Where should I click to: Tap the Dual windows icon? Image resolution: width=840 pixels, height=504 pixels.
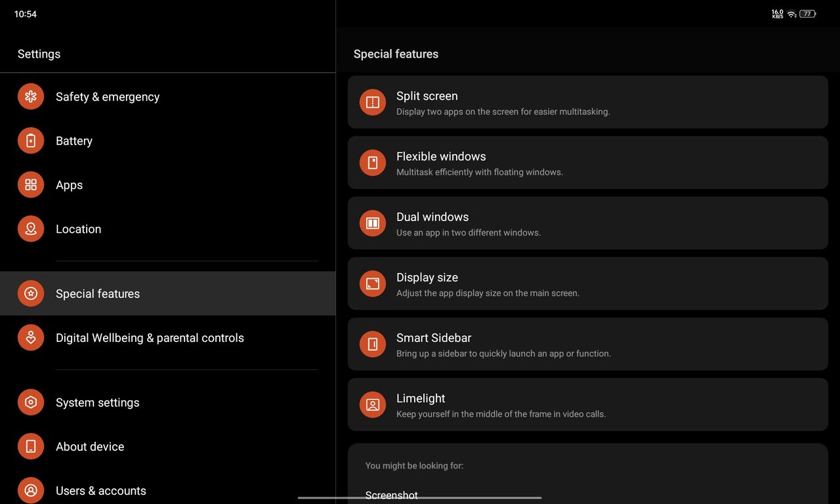point(373,223)
